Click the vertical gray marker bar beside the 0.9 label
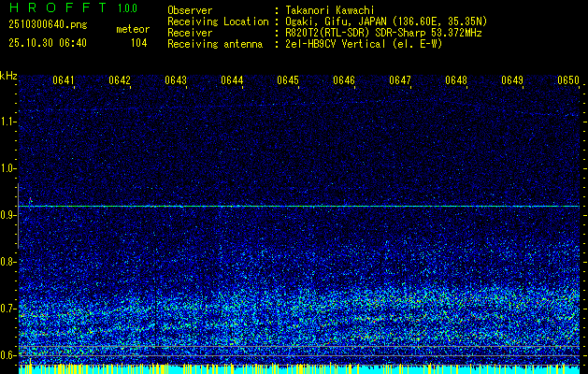This screenshot has width=588, height=374. 18,216
